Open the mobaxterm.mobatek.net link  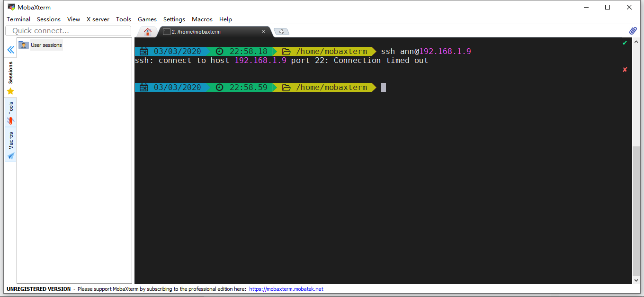[x=286, y=289]
